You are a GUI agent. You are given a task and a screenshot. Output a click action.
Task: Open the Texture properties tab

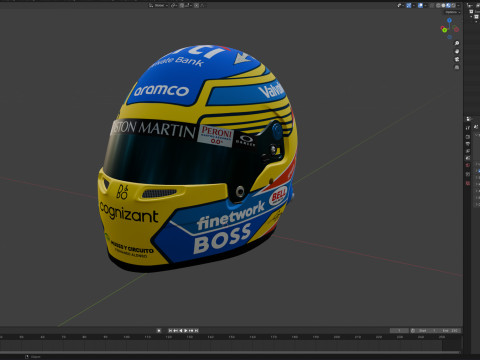click(x=468, y=183)
